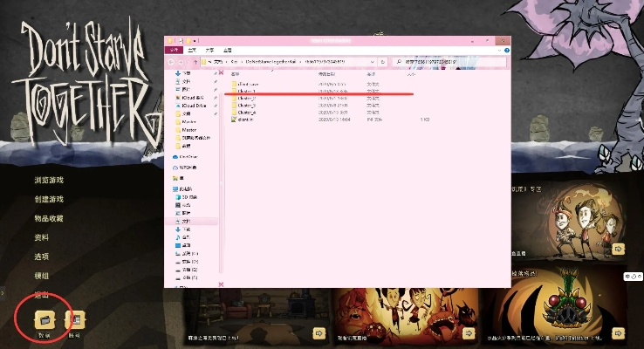This screenshot has height=349, width=644.
Task: Open 选项 (Options) from main menu
Action: 41,257
